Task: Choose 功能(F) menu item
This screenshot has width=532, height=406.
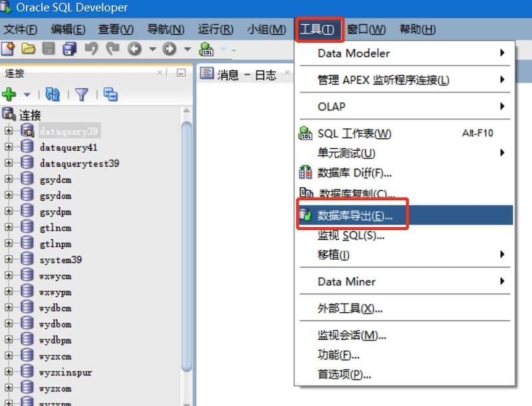Action: pyautogui.click(x=404, y=355)
